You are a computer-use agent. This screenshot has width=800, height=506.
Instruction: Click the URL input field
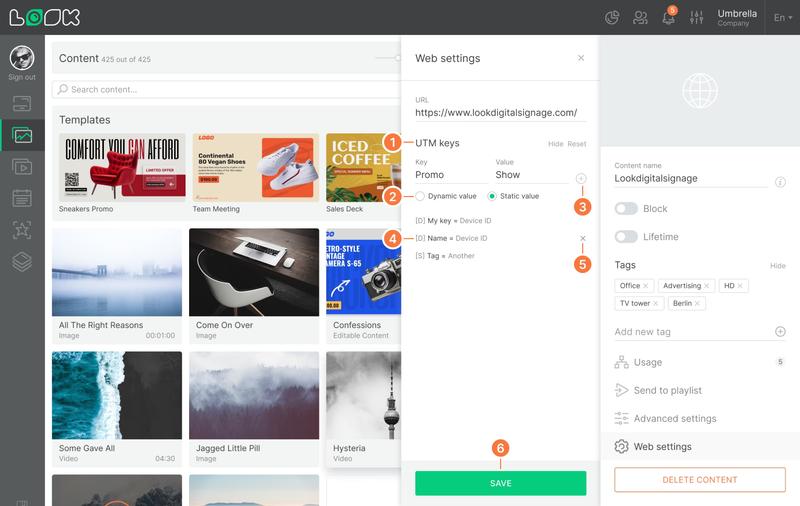[x=501, y=113]
